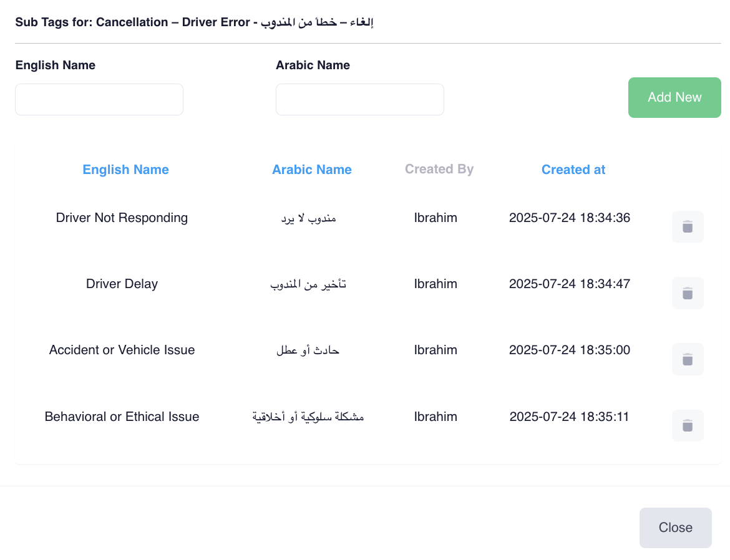The image size is (730, 560).
Task: Select the 'Accident or Vehicle Issue' cell
Action: point(122,350)
